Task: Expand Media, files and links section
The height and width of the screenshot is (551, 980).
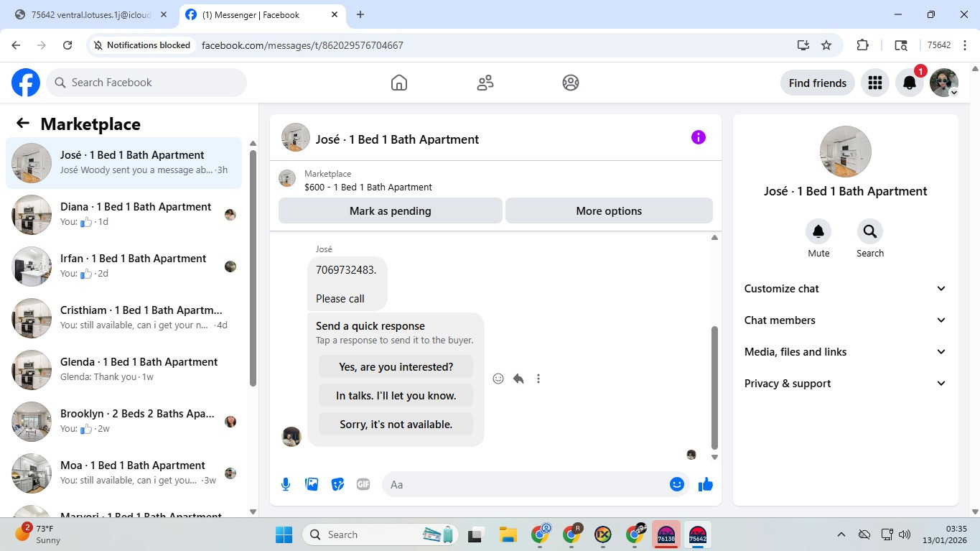Action: tap(846, 352)
